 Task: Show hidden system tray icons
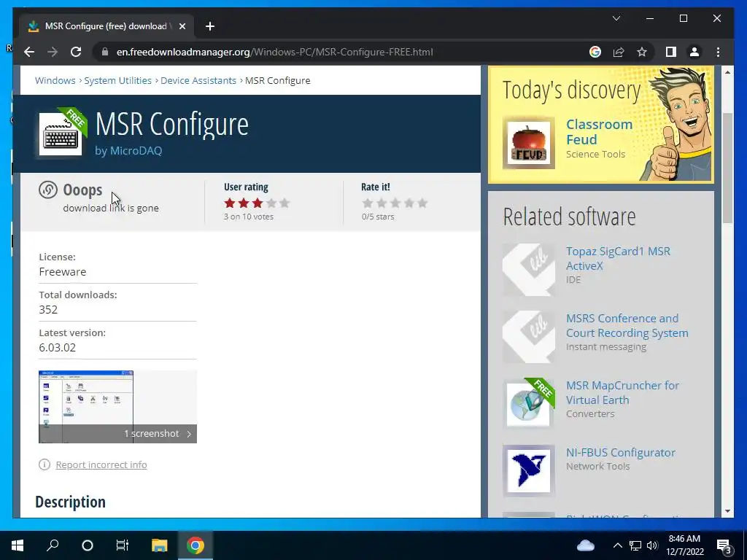point(617,545)
